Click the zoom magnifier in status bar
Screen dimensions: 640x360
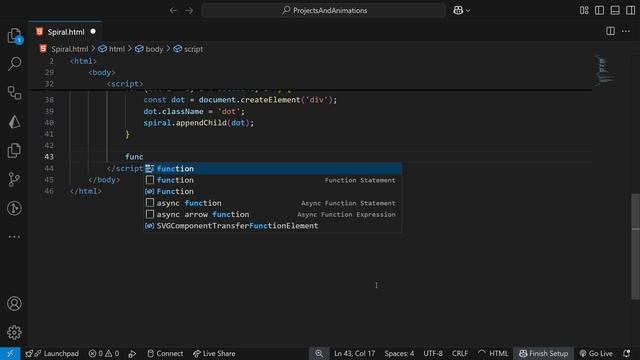pos(319,353)
